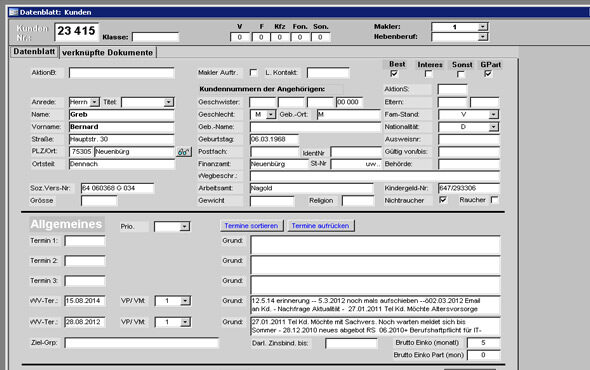Click the Kunden Nr. field showing 23 415

click(77, 32)
